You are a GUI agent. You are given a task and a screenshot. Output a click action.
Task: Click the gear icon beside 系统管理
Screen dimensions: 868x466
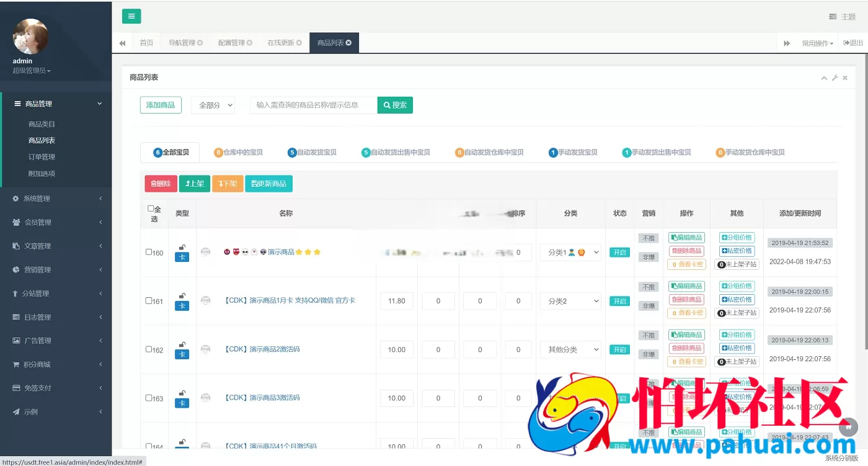pyautogui.click(x=16, y=198)
